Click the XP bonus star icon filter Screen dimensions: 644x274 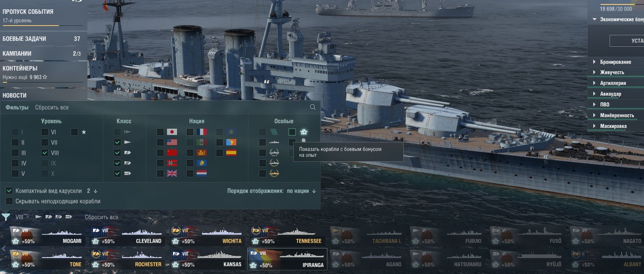[x=304, y=132]
